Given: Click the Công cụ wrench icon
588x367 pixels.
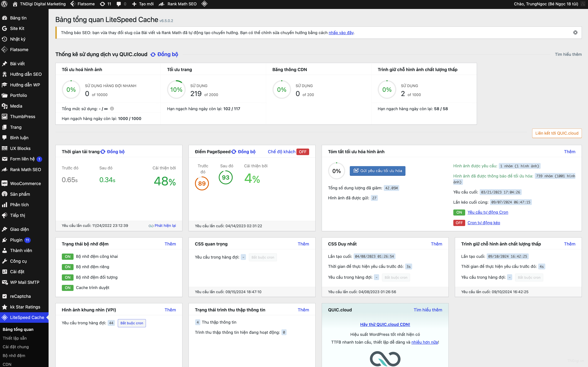Looking at the screenshot, I should [x=4, y=261].
